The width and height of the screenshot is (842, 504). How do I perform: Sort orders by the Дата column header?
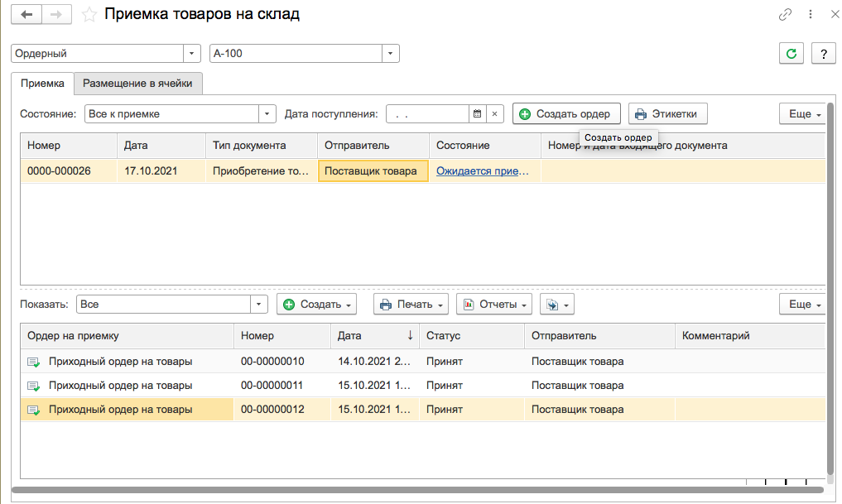[375, 336]
